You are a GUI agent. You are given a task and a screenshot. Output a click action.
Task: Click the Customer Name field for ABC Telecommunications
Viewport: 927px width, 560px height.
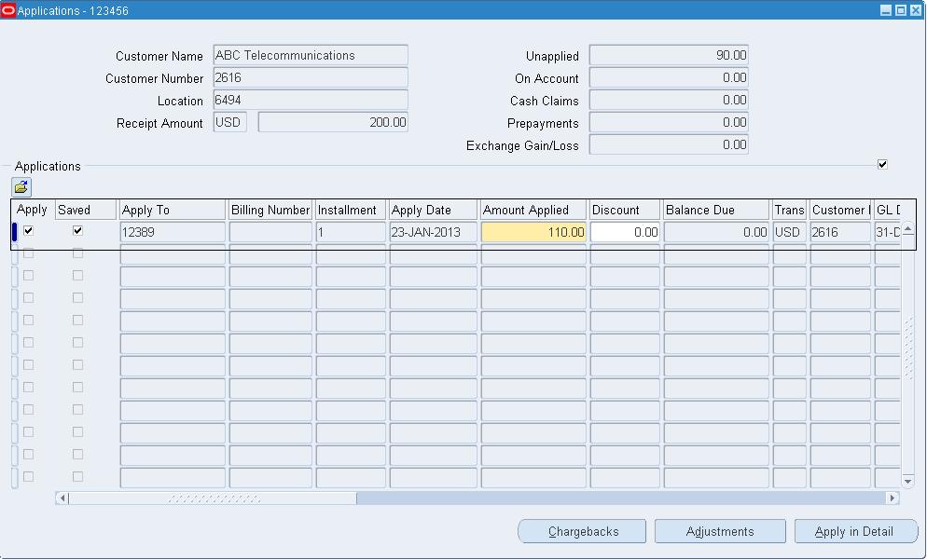[310, 55]
